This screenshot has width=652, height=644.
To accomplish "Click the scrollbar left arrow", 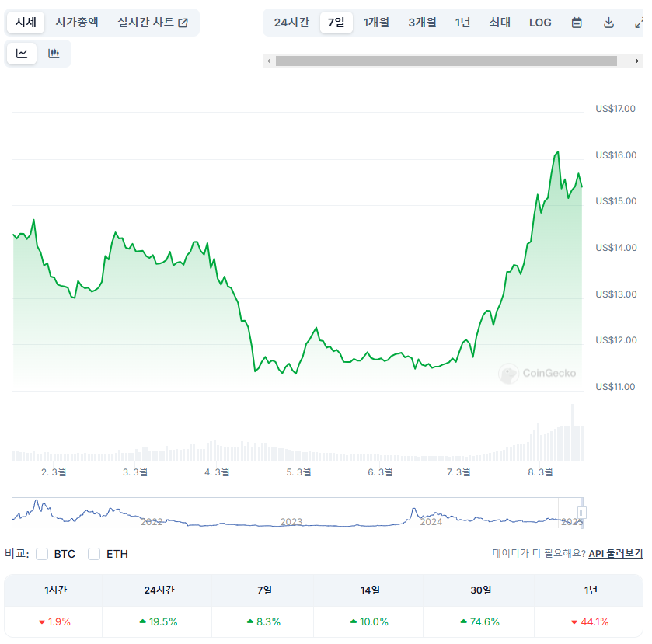I will pyautogui.click(x=269, y=61).
